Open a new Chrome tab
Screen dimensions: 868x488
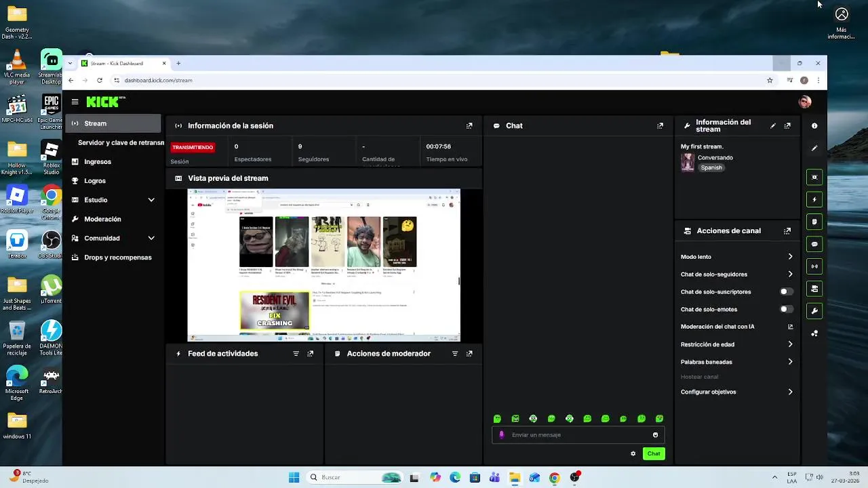click(178, 63)
